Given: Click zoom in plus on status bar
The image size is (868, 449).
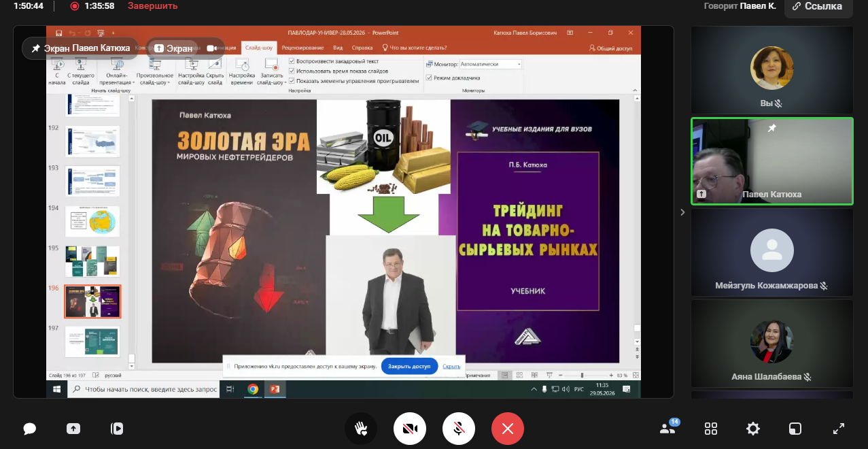Looking at the screenshot, I should (x=610, y=376).
